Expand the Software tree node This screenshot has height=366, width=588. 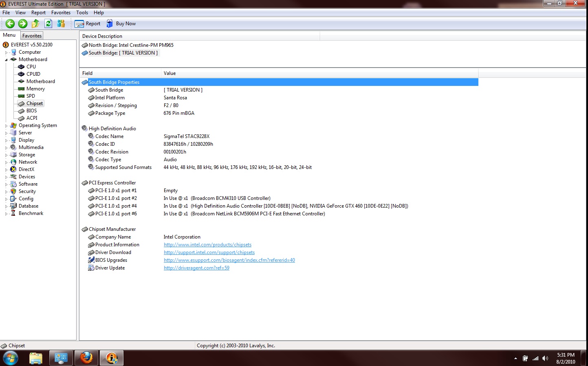6,184
